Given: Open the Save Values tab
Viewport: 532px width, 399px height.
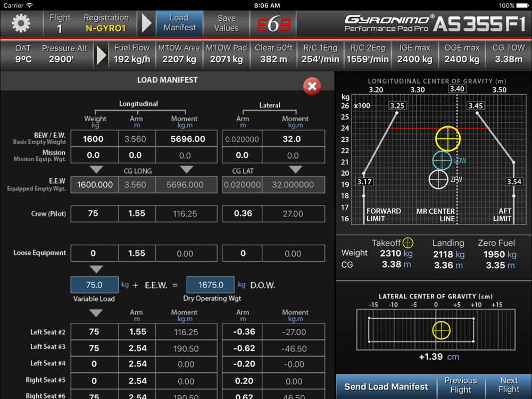Looking at the screenshot, I should point(226,23).
